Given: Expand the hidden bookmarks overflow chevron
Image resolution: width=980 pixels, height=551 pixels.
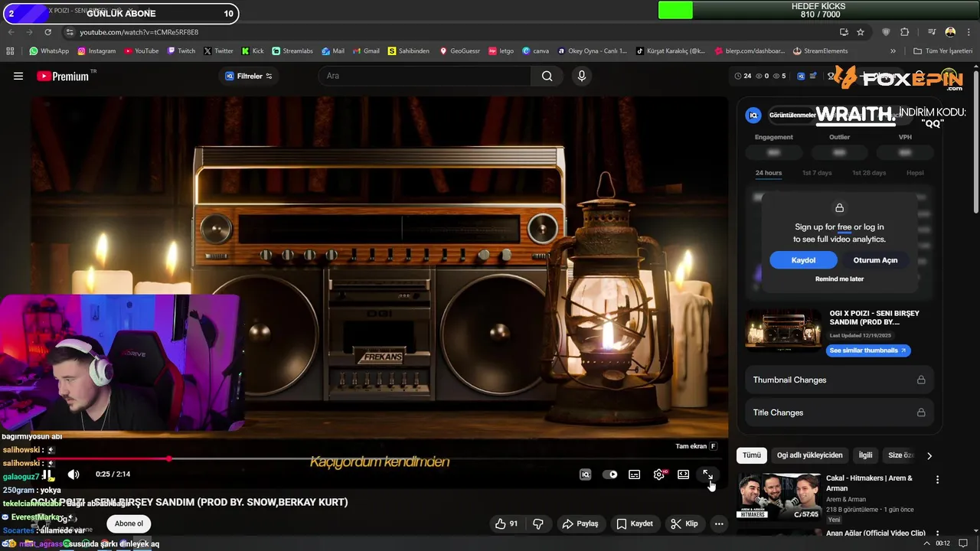Looking at the screenshot, I should [893, 51].
